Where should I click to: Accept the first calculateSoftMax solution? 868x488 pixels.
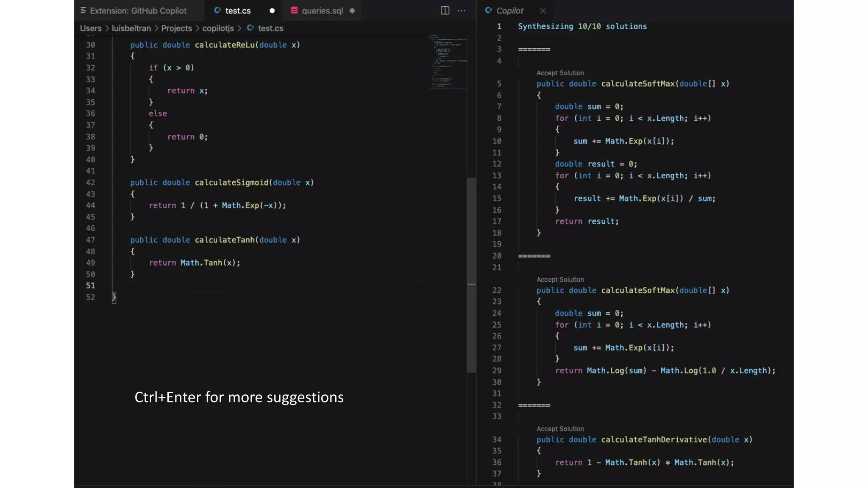pos(560,73)
